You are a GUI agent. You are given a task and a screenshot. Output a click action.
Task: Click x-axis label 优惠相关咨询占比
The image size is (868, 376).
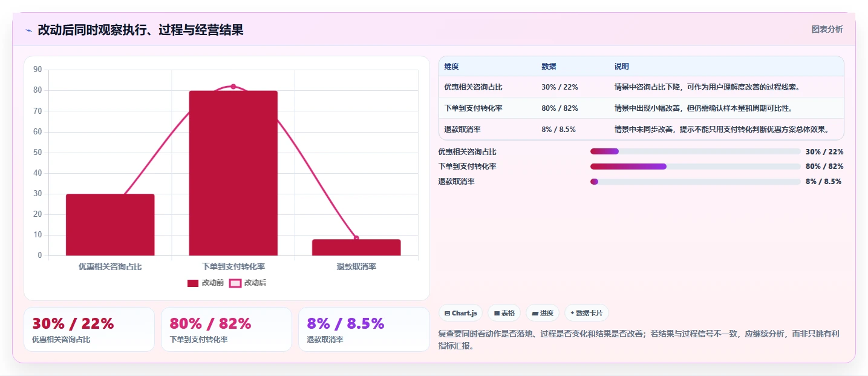[x=110, y=266]
